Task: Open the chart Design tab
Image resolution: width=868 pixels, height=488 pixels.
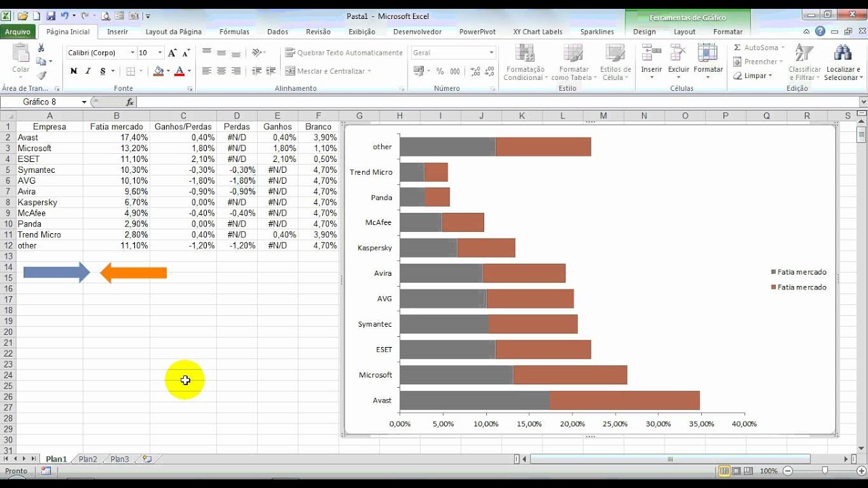Action: tap(644, 32)
